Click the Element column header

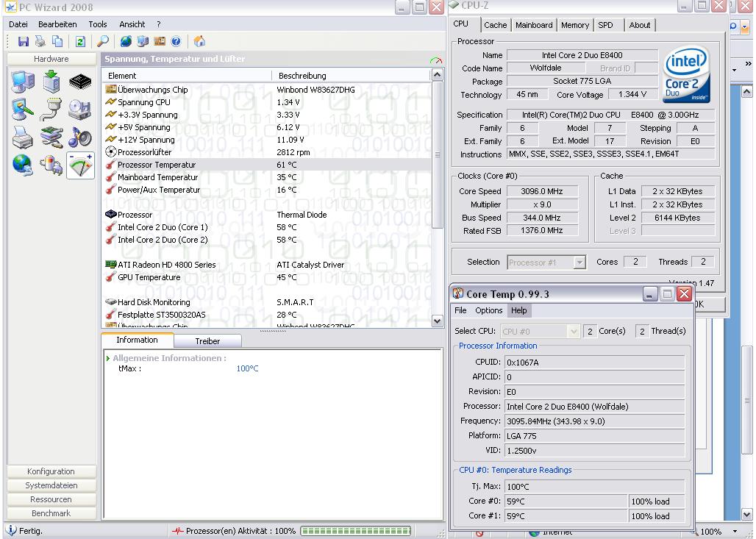pyautogui.click(x=187, y=76)
